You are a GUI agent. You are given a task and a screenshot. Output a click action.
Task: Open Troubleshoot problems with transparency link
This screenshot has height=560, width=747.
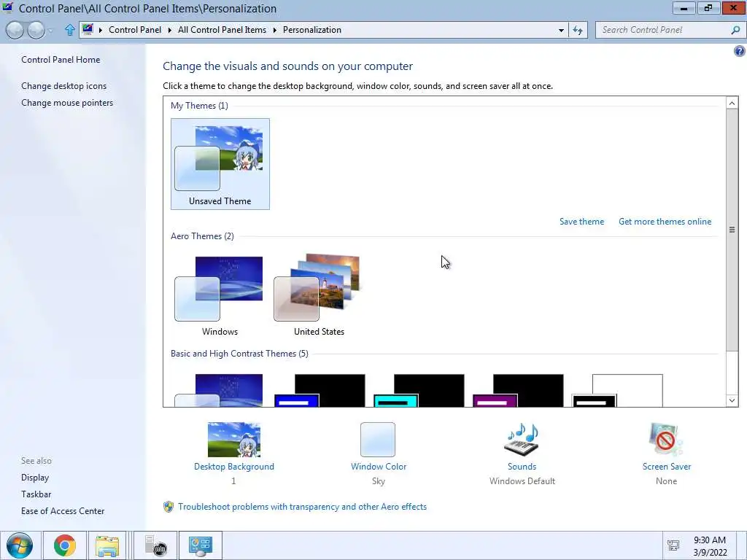pos(303,507)
